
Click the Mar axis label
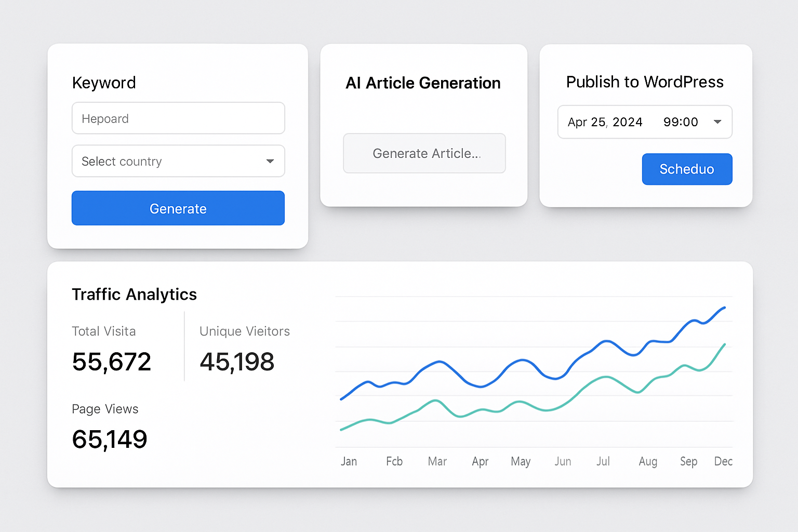click(437, 461)
